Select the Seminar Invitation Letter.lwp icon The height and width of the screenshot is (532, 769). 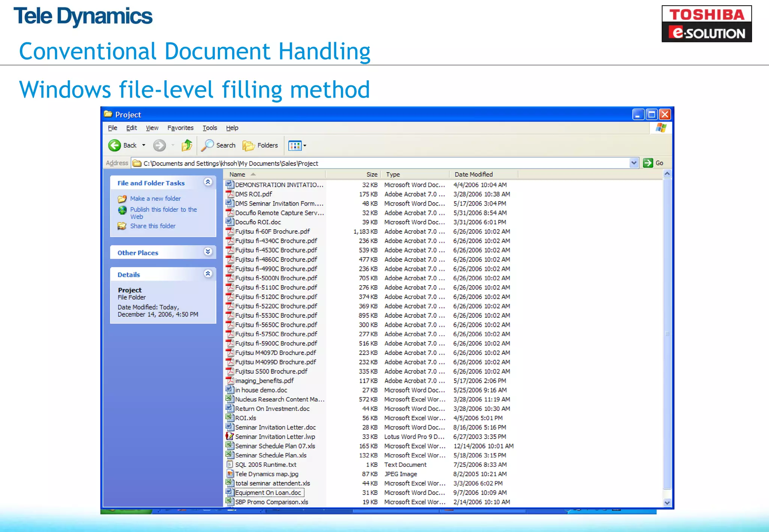pyautogui.click(x=229, y=436)
